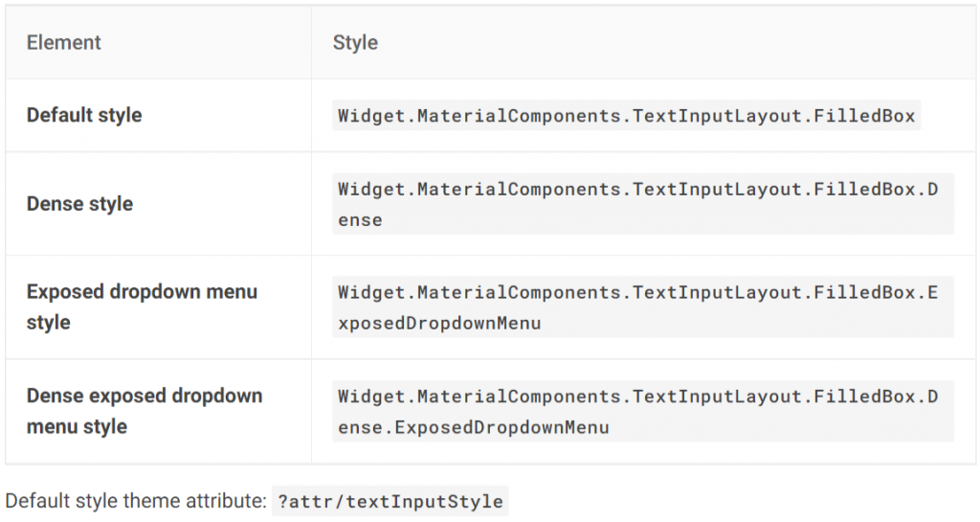Click the "Style" column header
This screenshot has width=980, height=522.
355,43
